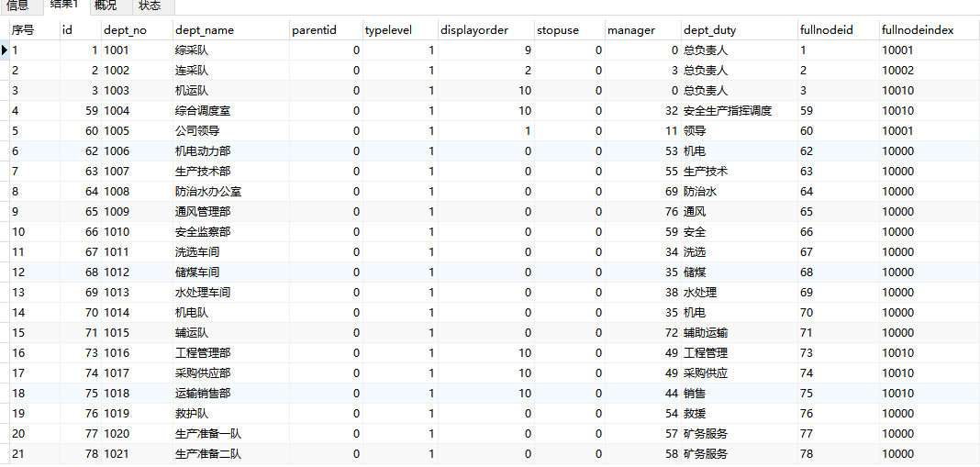This screenshot has width=980, height=467.
Task: Select the 结果1 tab
Action: (64, 6)
